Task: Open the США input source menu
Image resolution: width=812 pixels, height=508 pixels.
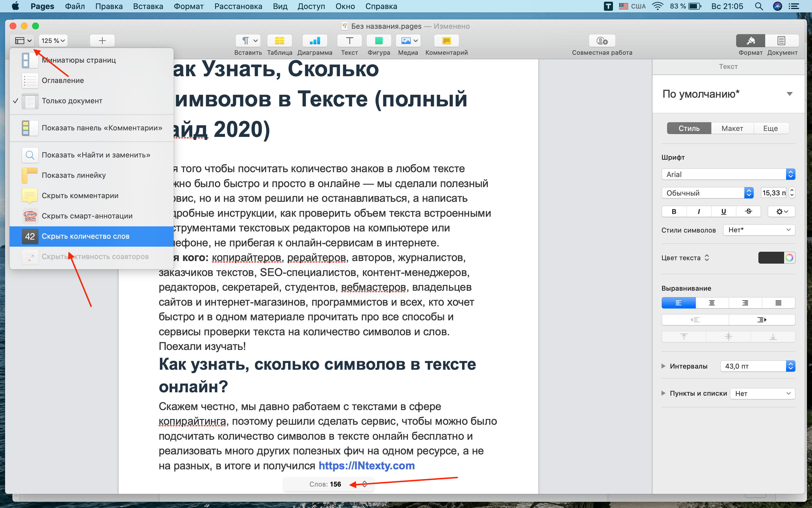Action: pyautogui.click(x=632, y=6)
